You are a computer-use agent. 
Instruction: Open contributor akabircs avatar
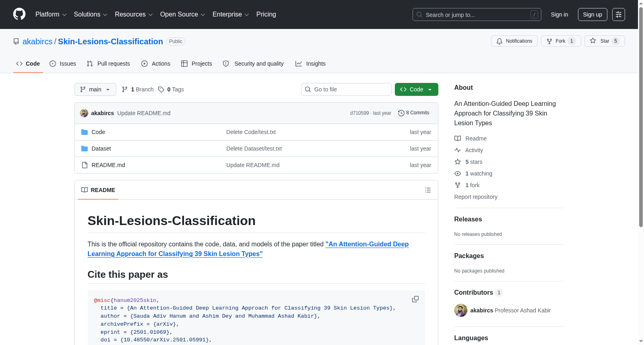point(461,310)
